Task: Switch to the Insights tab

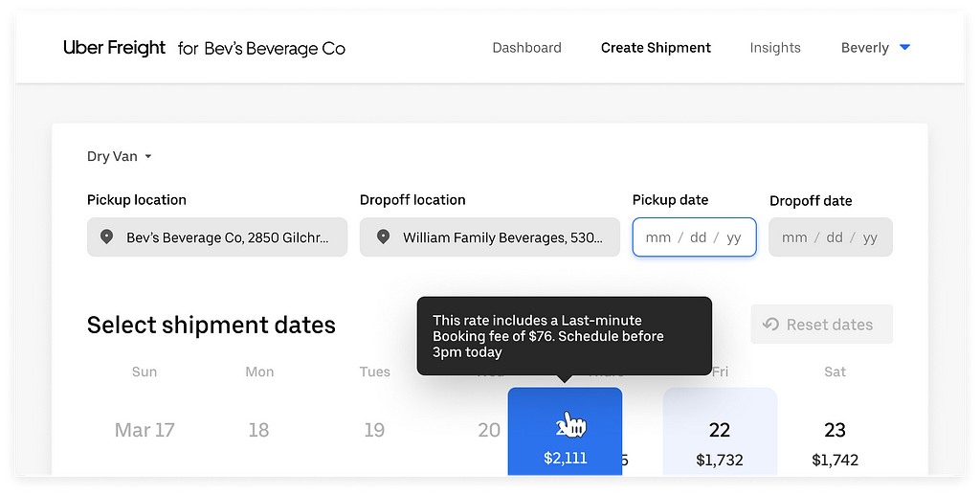Action: 775,48
